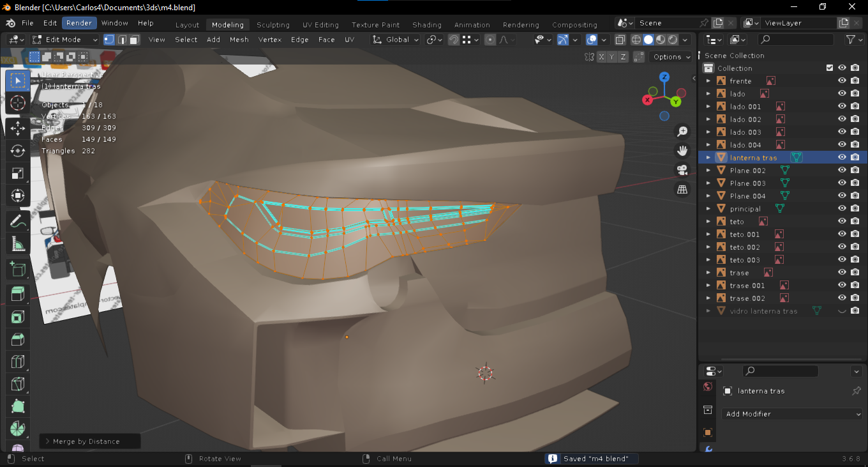Hide the frente object in viewport
This screenshot has height=467, width=868.
click(x=842, y=80)
